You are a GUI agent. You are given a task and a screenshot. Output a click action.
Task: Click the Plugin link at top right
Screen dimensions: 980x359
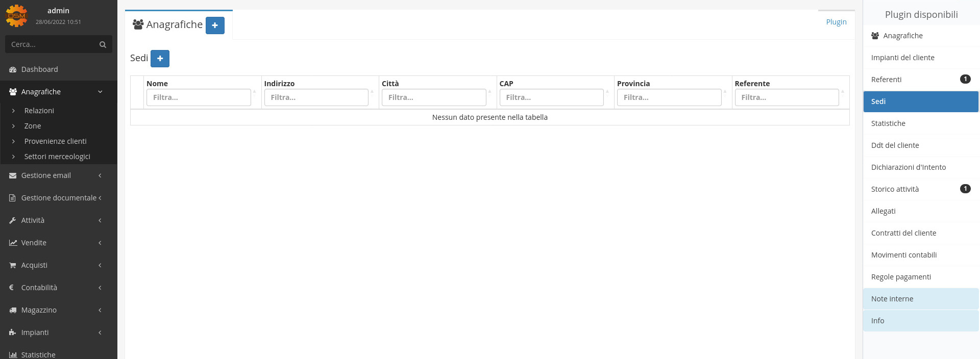pyautogui.click(x=836, y=22)
